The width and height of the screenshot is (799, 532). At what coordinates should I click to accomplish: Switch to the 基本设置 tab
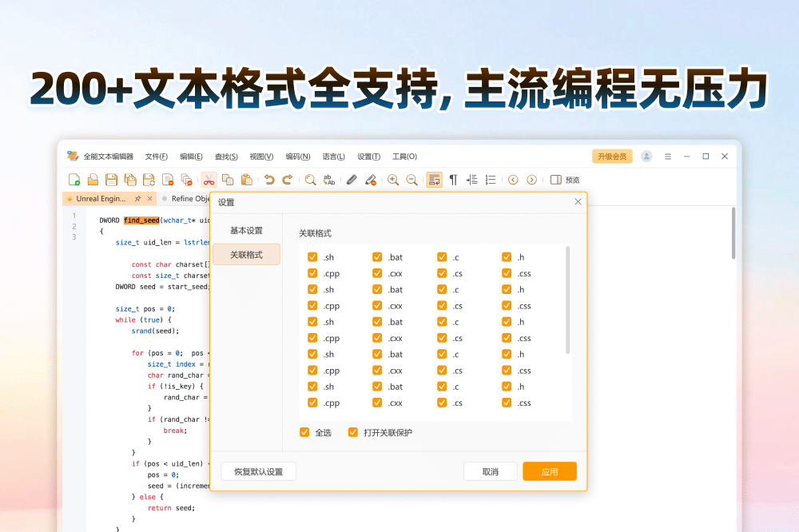click(246, 231)
